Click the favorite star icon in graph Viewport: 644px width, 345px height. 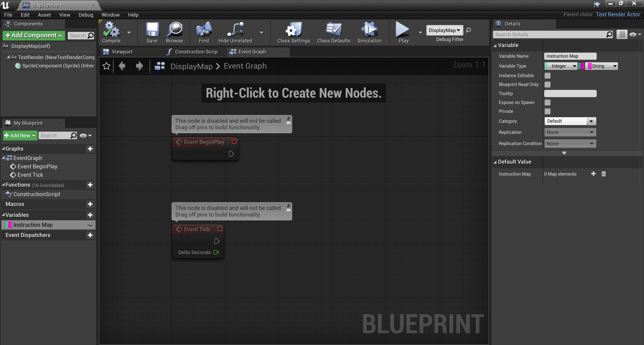(106, 66)
